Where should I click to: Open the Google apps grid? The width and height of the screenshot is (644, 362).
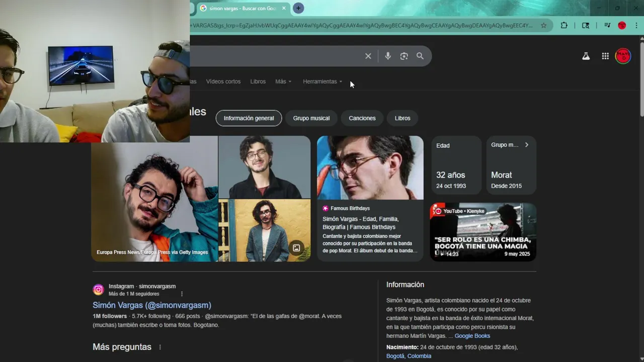click(x=605, y=56)
